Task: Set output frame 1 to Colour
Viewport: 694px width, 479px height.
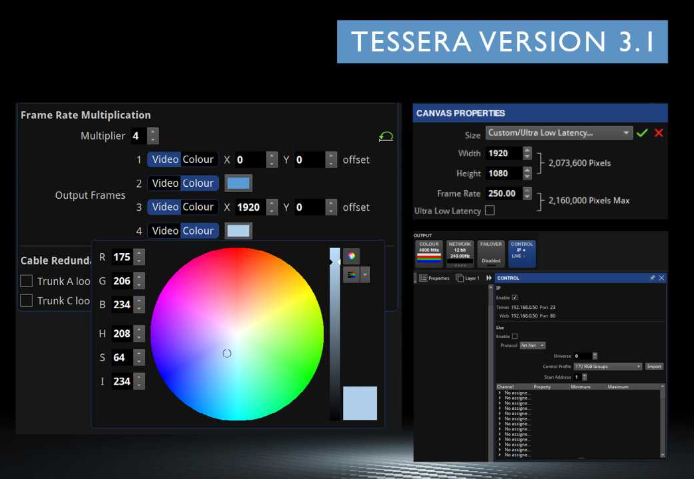Action: click(198, 159)
